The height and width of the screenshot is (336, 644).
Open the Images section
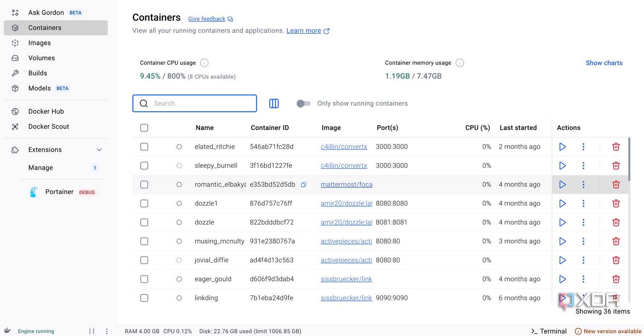(x=39, y=43)
